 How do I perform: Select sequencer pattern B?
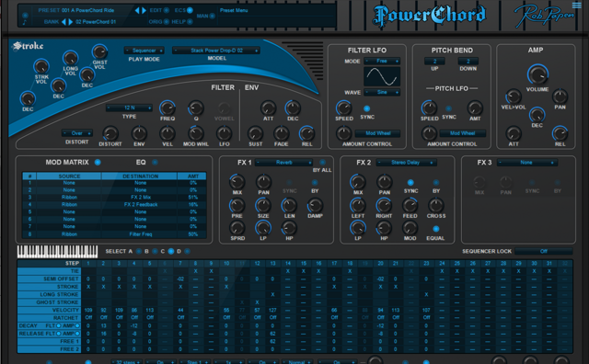click(155, 252)
